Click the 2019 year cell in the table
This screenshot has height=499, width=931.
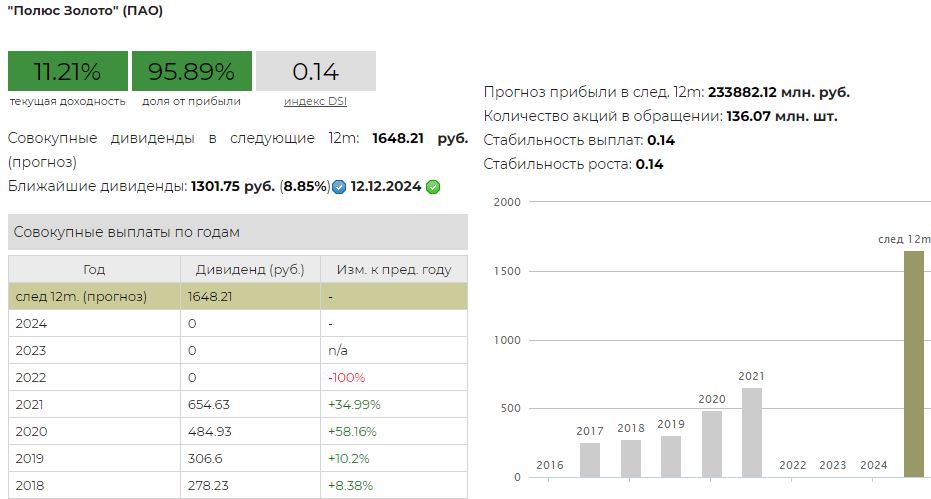coord(94,459)
